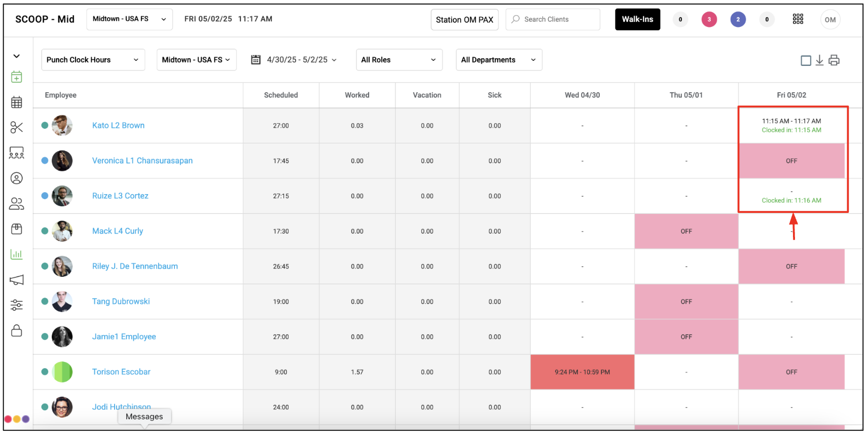The image size is (868, 436).
Task: Open the padlock icon in sidebar
Action: pyautogui.click(x=17, y=331)
